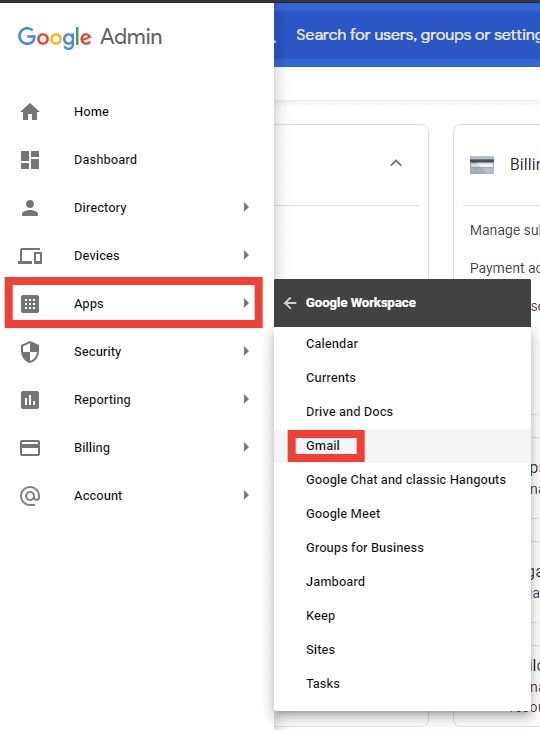The height and width of the screenshot is (730, 540).
Task: Select Apps in the sidebar
Action: [88, 304]
